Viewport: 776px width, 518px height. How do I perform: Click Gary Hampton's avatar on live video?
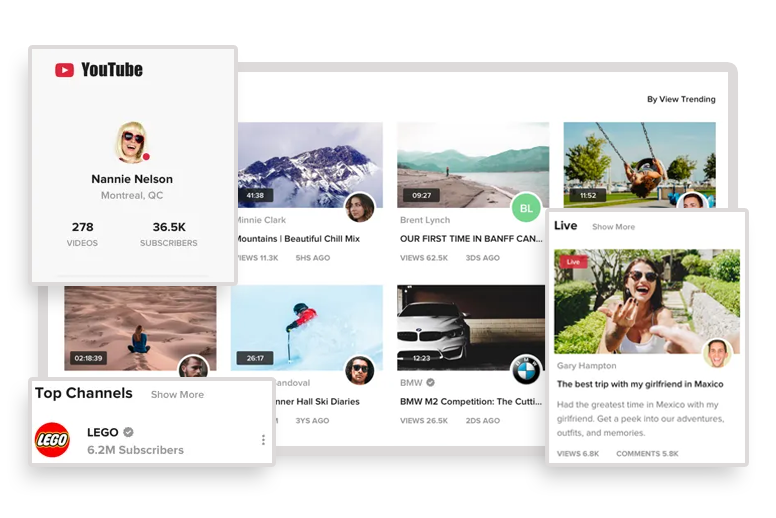click(717, 353)
